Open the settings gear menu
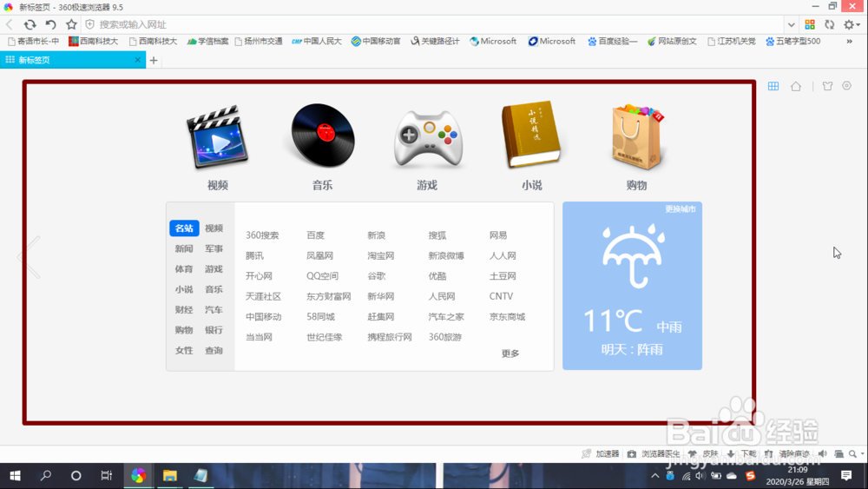This screenshot has width=868, height=489. pos(851,24)
